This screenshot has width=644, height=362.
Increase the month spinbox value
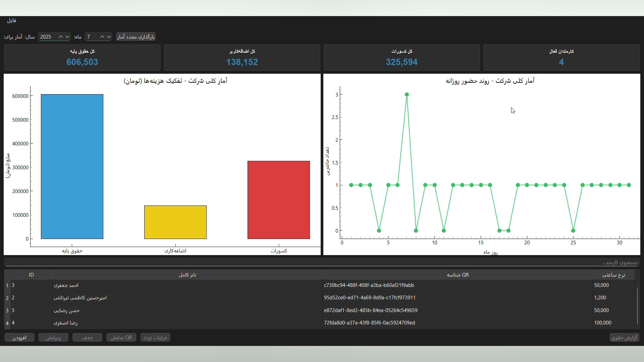click(102, 37)
